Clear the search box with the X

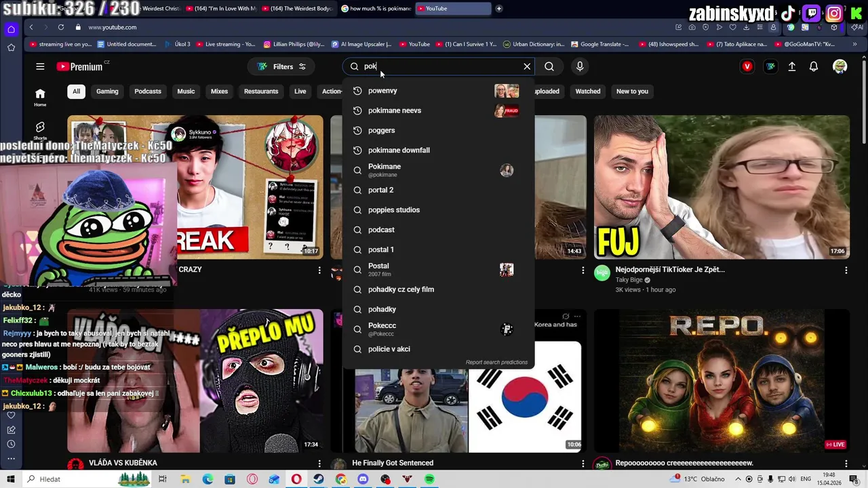coord(527,66)
